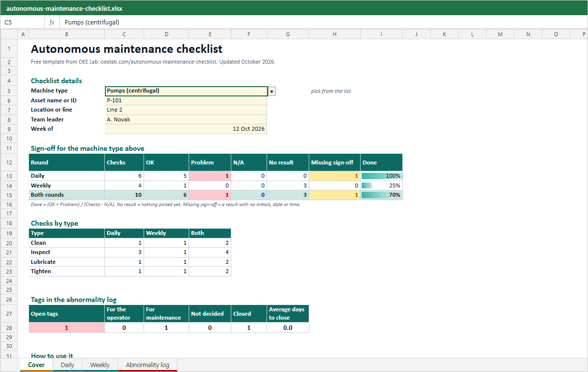Select column header B
588x372 pixels.
click(67, 34)
